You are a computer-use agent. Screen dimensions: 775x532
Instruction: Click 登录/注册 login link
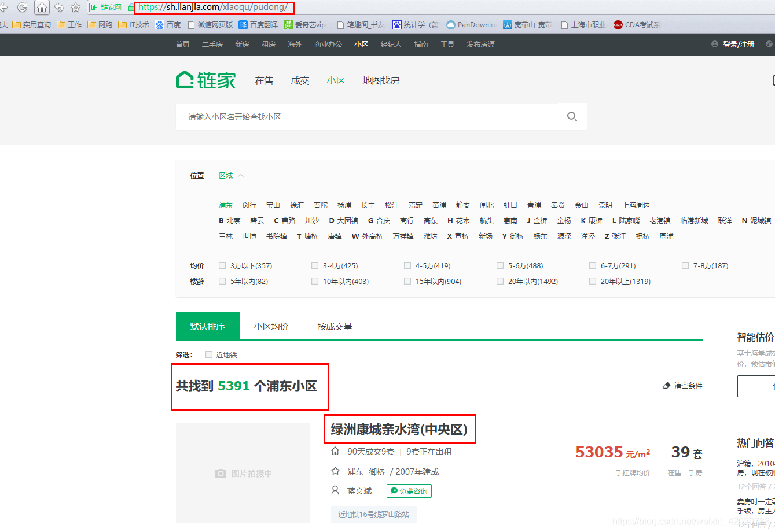(x=739, y=45)
